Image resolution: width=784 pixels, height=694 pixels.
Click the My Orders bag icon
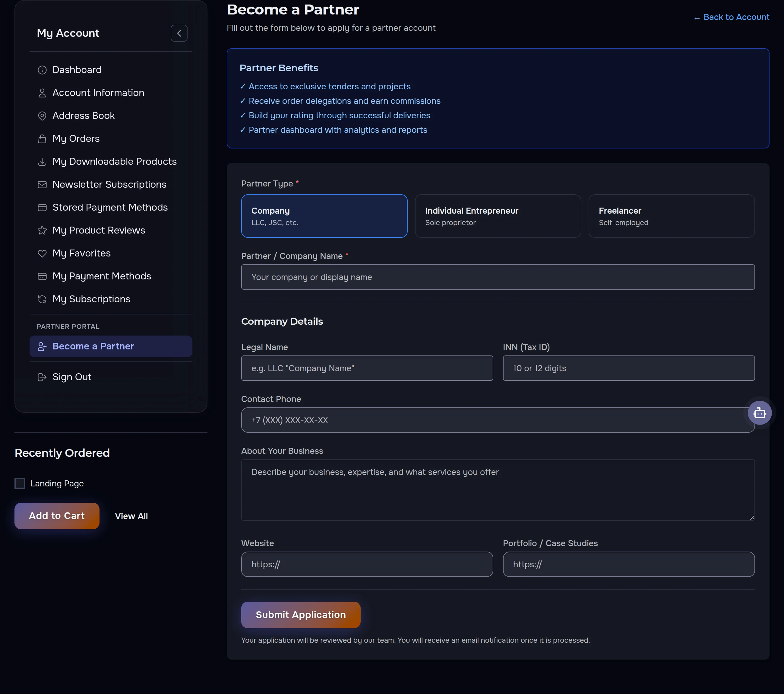[42, 138]
